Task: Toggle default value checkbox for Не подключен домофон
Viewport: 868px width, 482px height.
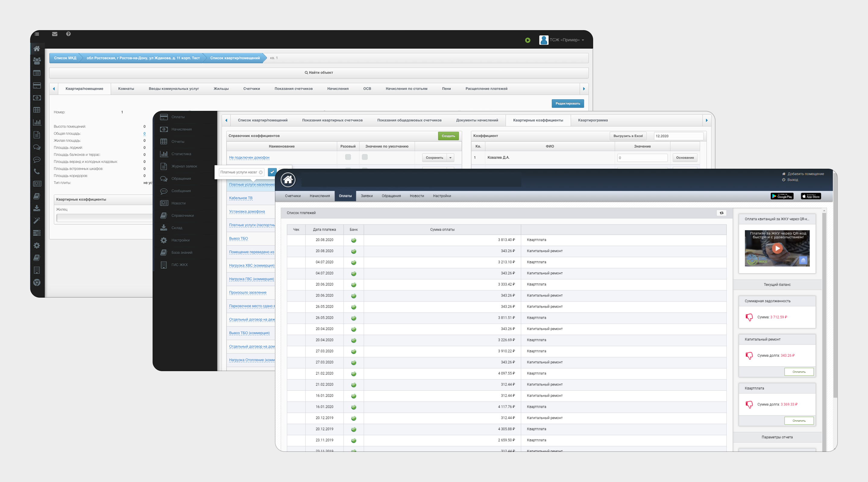Action: (x=365, y=157)
